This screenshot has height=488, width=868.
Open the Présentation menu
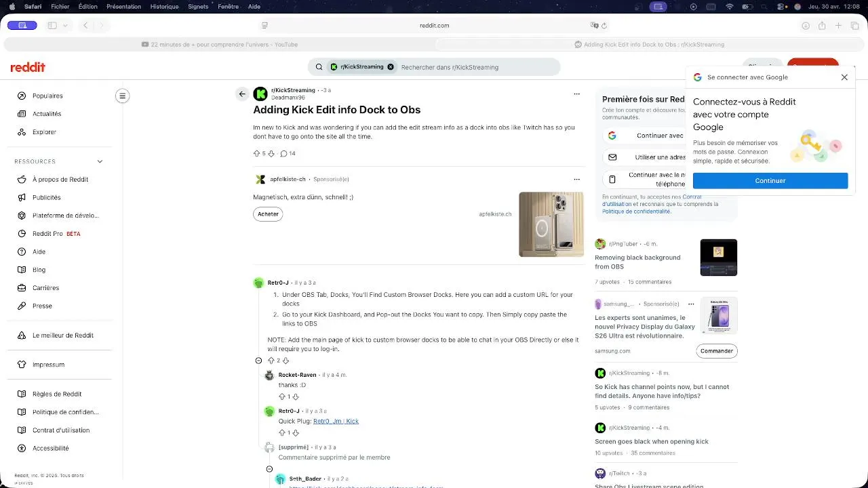123,7
